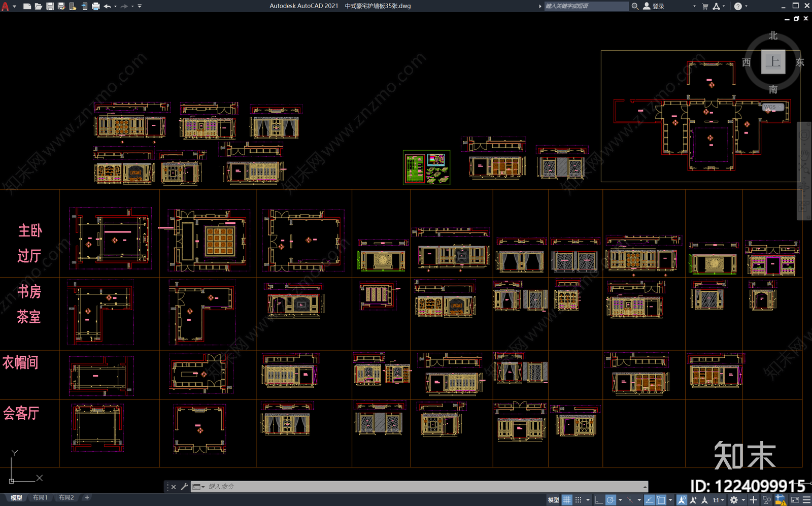Click the green-framed material thumbnail drawing

[426, 167]
